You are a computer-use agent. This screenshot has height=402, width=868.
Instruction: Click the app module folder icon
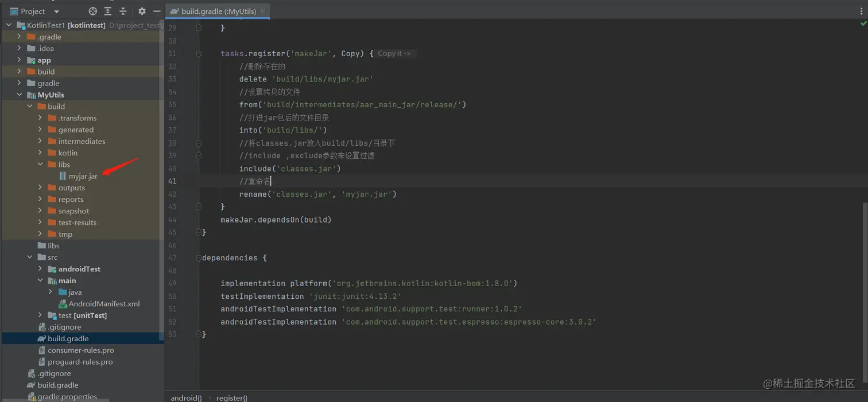click(32, 60)
